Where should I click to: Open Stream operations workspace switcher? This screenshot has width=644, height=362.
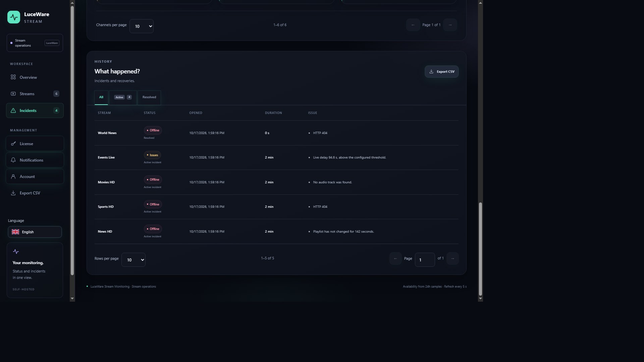35,43
